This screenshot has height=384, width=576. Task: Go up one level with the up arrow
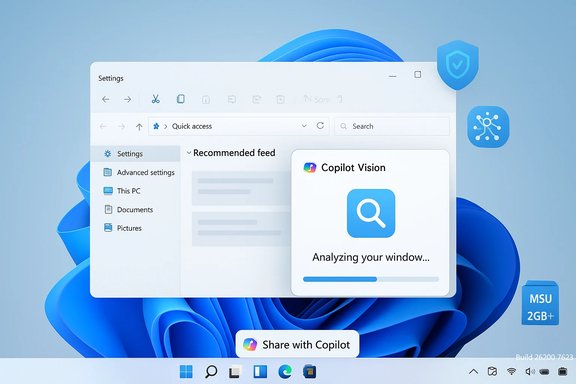point(139,127)
